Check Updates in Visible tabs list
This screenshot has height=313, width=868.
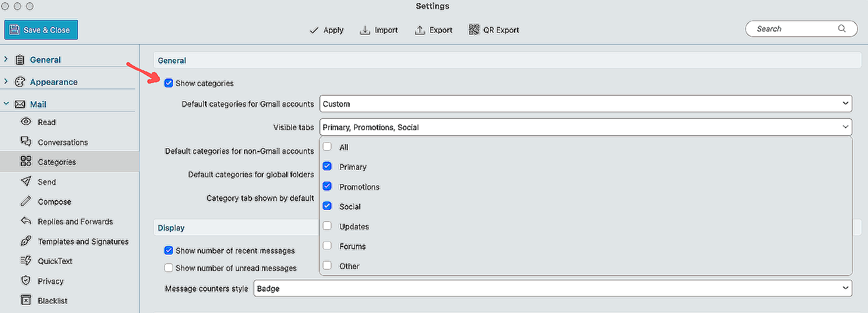(327, 226)
